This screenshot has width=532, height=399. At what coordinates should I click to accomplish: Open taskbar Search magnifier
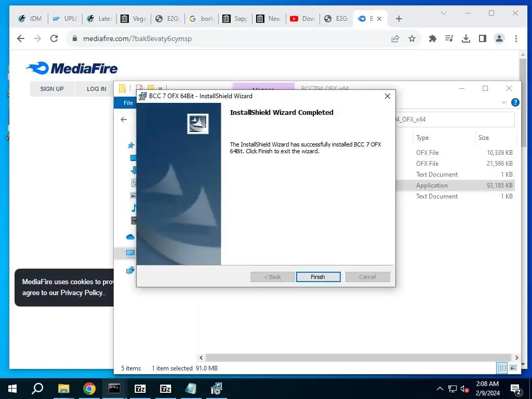(37, 389)
